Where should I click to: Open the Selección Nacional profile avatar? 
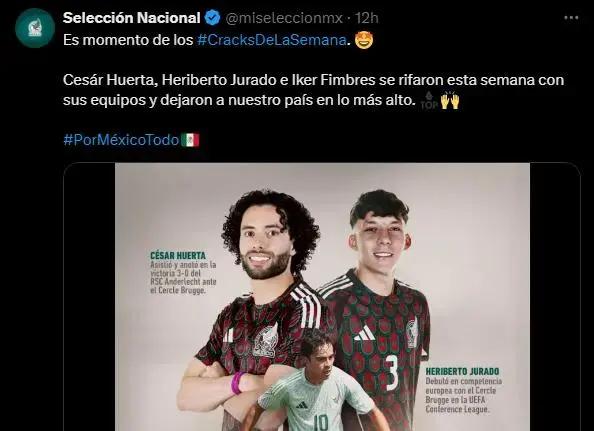pyautogui.click(x=35, y=28)
